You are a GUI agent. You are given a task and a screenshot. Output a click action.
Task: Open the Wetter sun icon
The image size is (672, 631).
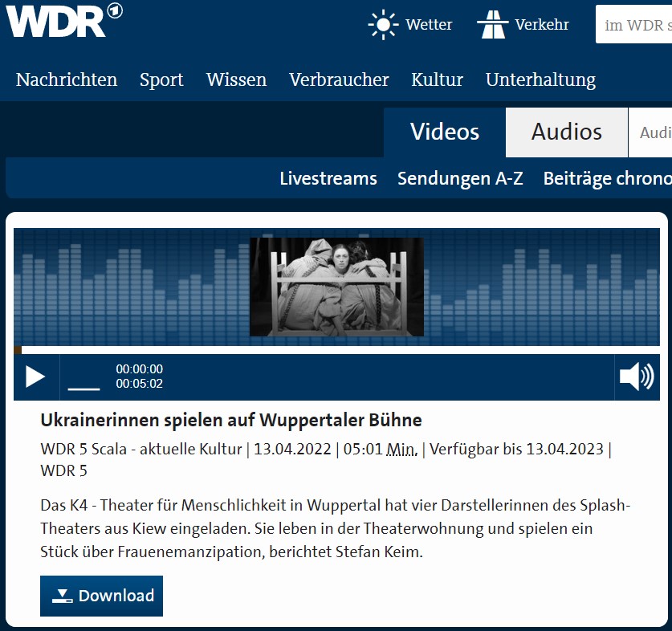(383, 25)
